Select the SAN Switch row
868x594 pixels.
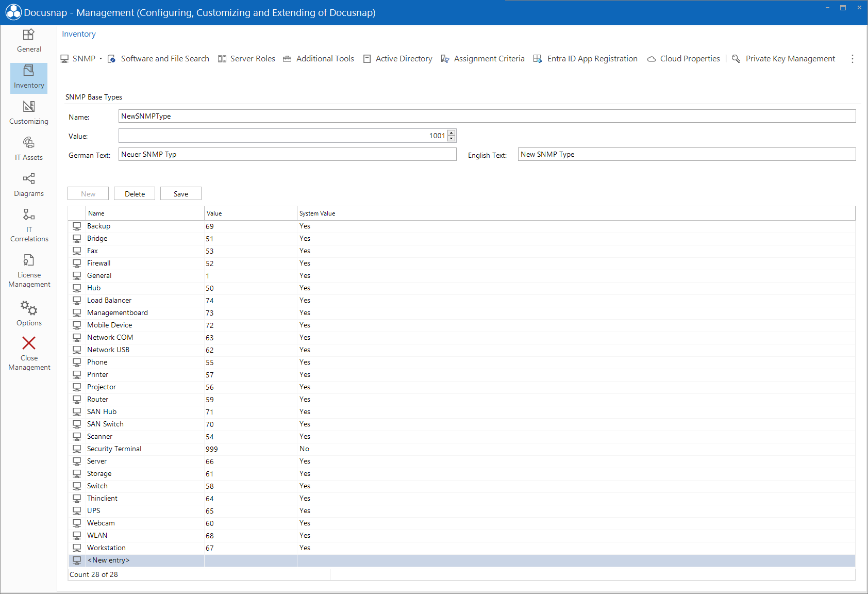462,424
